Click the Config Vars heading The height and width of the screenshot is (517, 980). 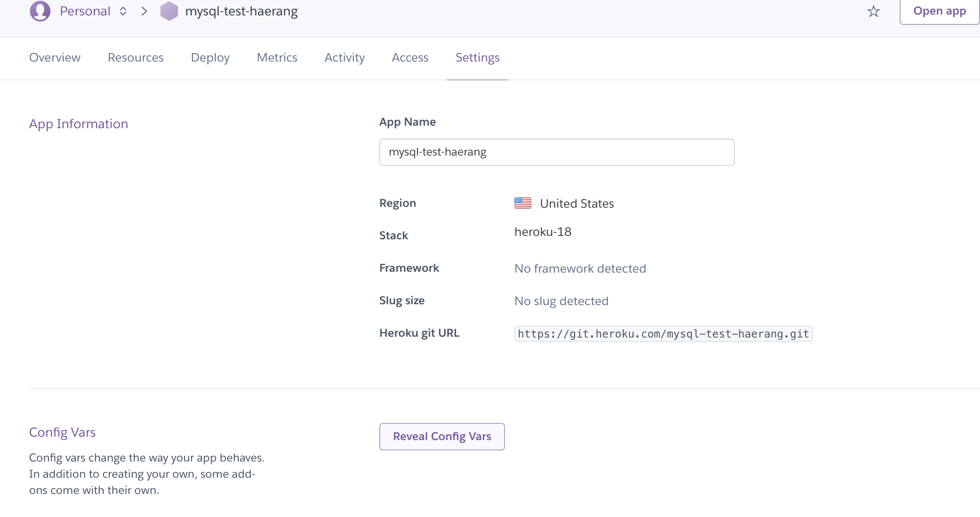pyautogui.click(x=62, y=432)
